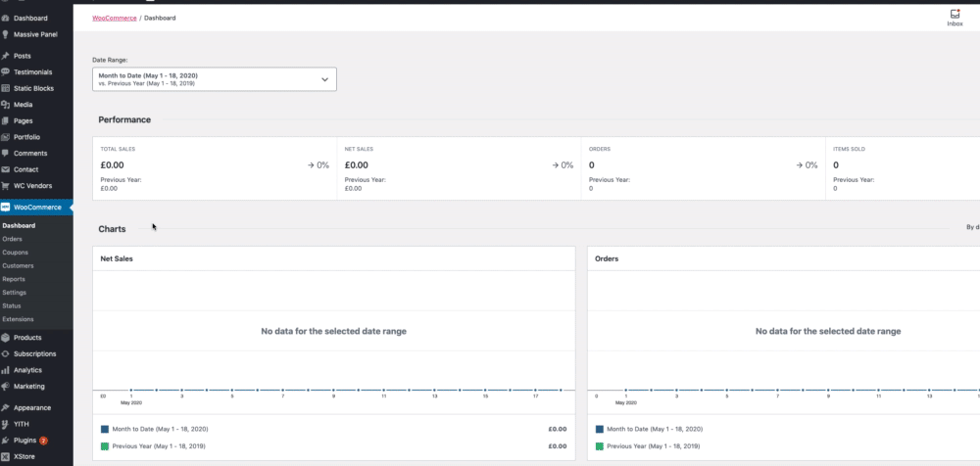Screen dimensions: 980x466
Task: Open the Date Range dropdown
Action: click(215, 79)
